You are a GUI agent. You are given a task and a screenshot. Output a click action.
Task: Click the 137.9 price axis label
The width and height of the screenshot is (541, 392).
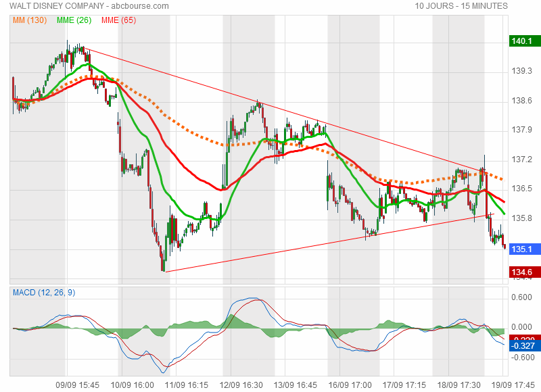(x=521, y=130)
